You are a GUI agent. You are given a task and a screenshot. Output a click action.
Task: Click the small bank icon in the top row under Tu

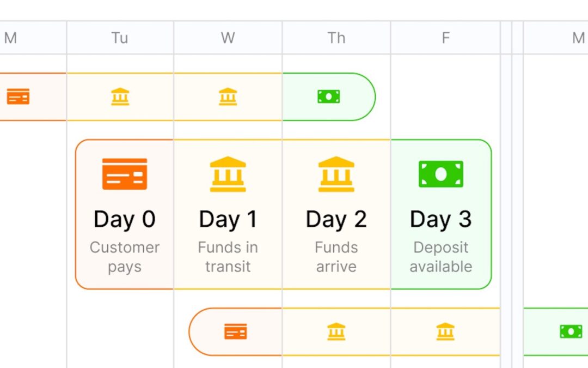tap(120, 96)
